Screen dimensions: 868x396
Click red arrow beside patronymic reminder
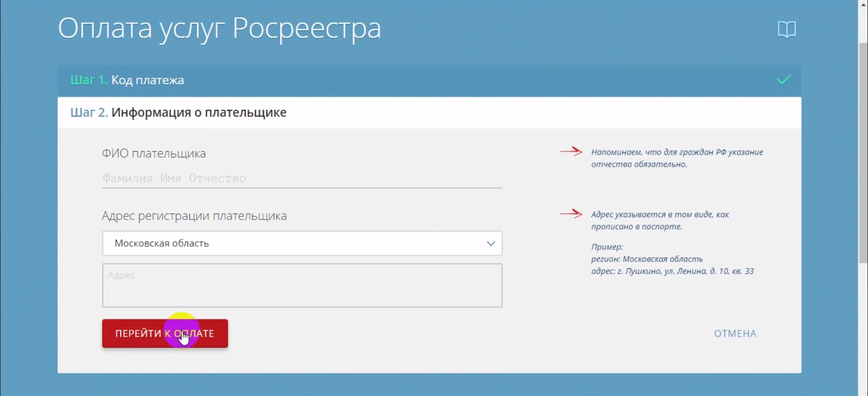coord(571,151)
